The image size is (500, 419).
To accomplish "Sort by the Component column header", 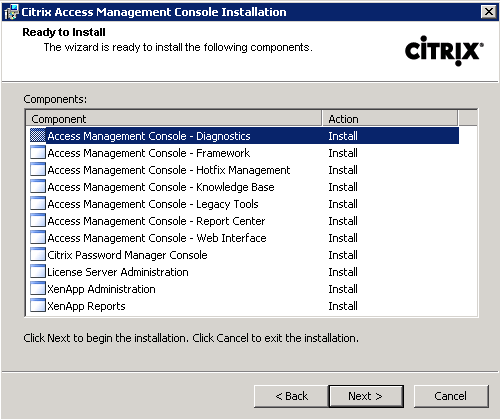I will 174,119.
